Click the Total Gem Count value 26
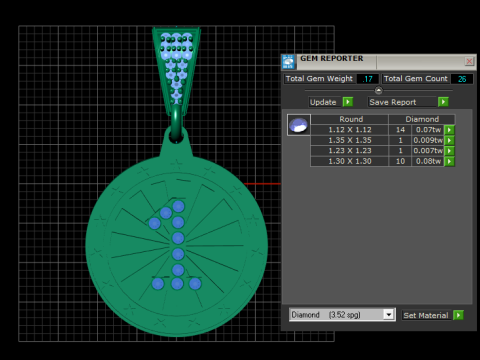The image size is (480, 360). click(462, 79)
